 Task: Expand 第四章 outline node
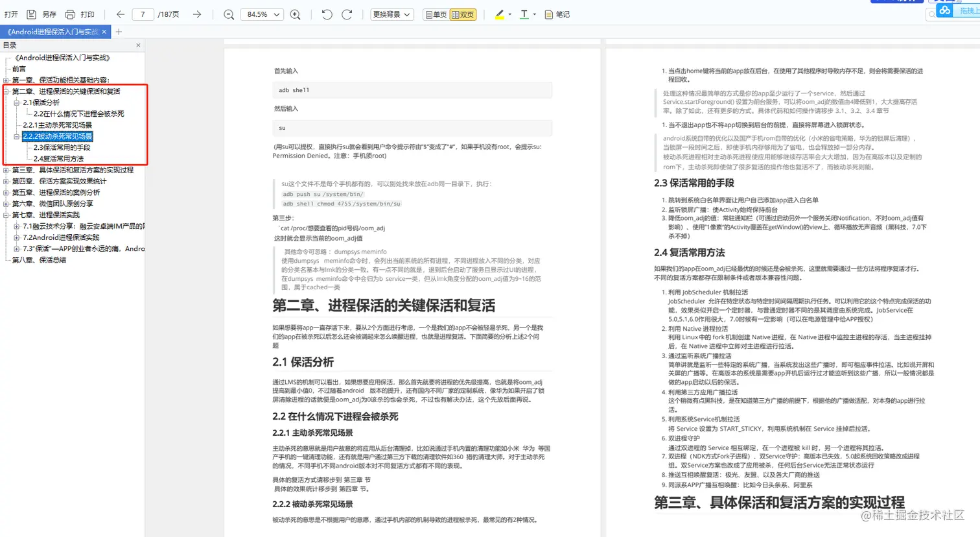click(x=6, y=182)
